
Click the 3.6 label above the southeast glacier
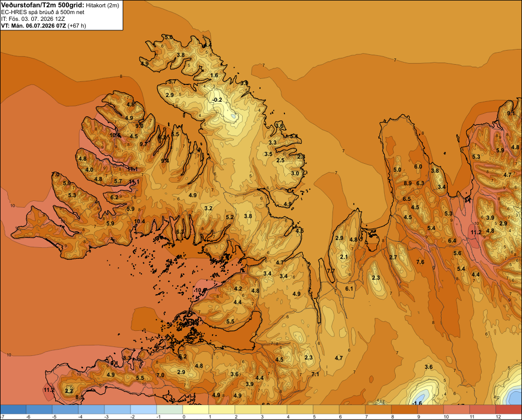(x=429, y=367)
